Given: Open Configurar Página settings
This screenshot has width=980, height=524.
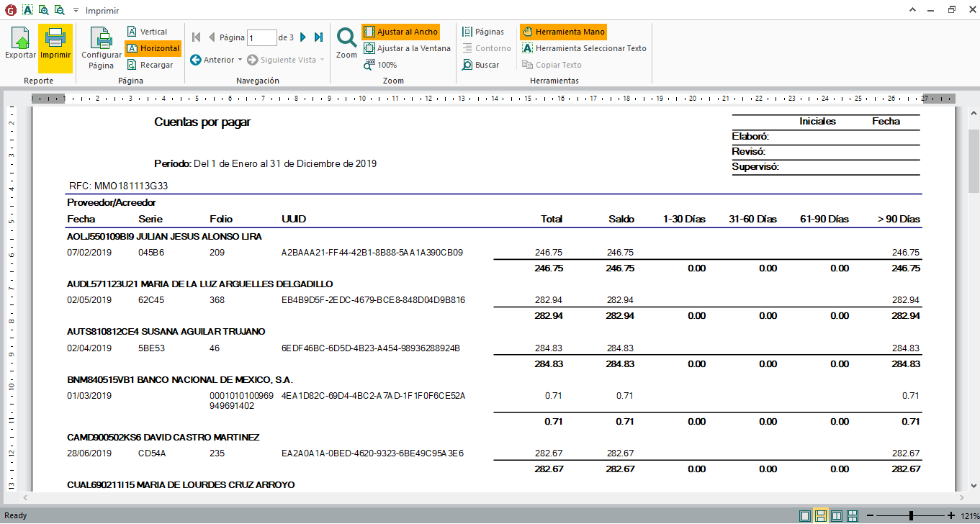Looking at the screenshot, I should [102, 48].
